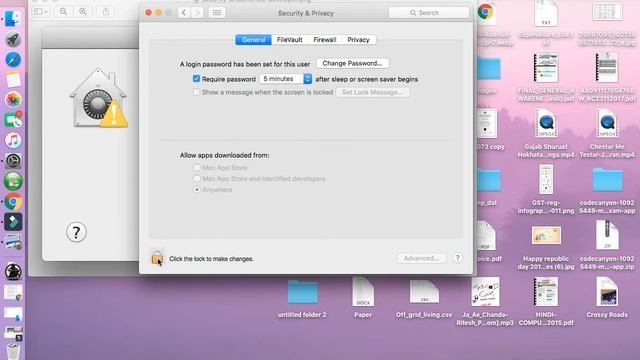Select Mac App Store and identified developers
This screenshot has height=360, width=640.
[197, 178]
